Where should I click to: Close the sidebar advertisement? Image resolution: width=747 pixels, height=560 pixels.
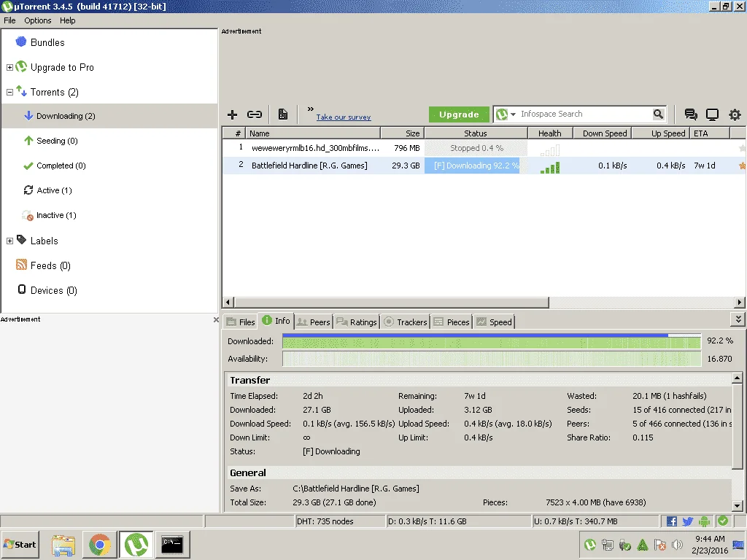[x=216, y=320]
